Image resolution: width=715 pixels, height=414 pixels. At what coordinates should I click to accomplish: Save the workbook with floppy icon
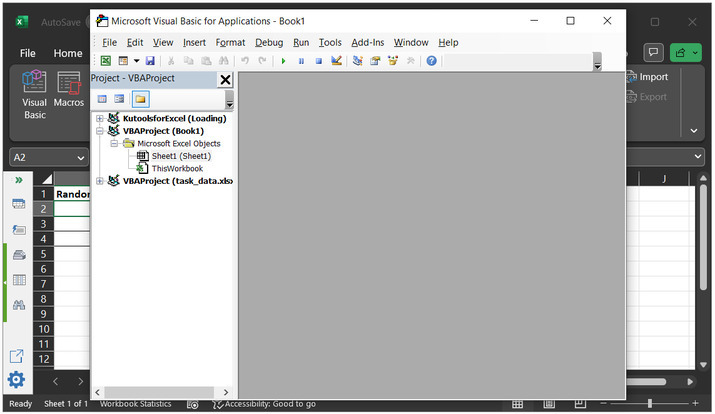[150, 61]
